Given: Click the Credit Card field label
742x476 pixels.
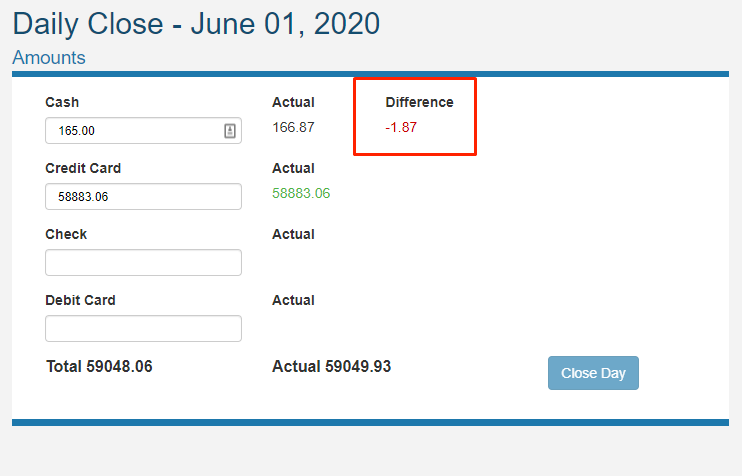Looking at the screenshot, I should click(x=83, y=168).
